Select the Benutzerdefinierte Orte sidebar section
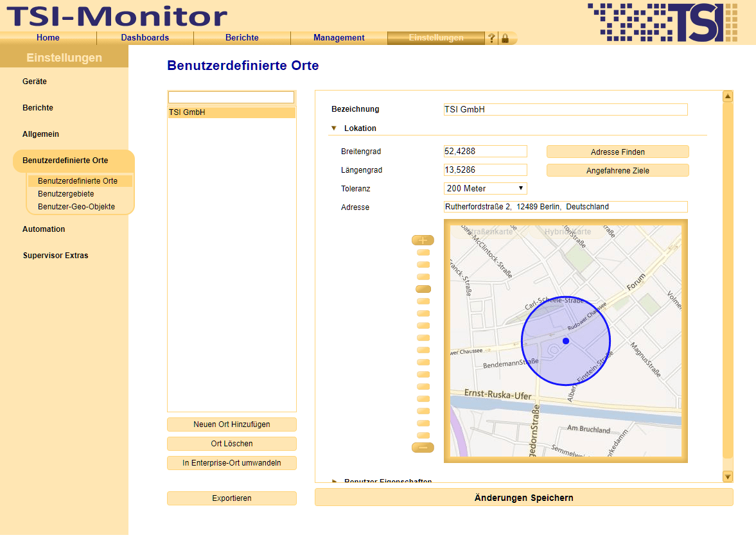This screenshot has width=756, height=542. 73,161
